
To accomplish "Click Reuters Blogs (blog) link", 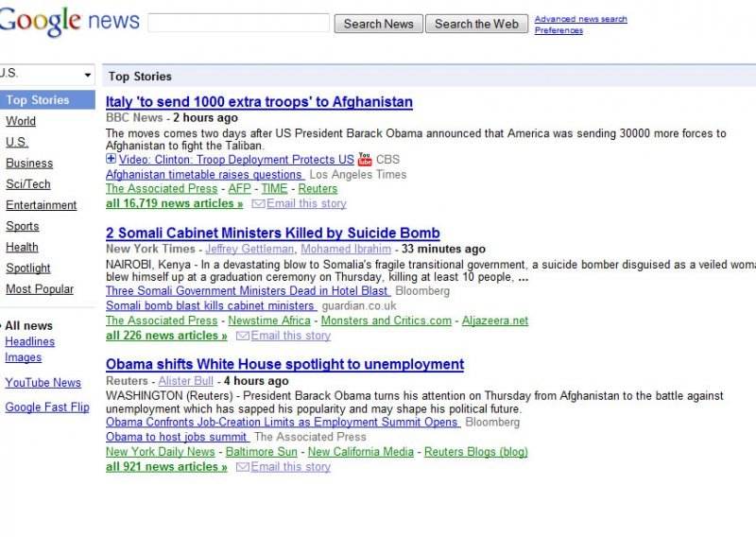I will tap(476, 452).
